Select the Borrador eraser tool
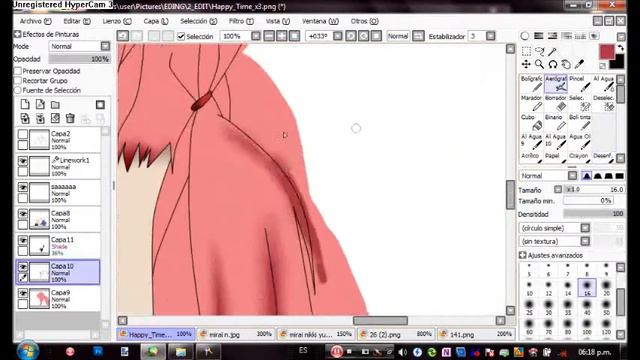The height and width of the screenshot is (360, 640). (x=556, y=103)
